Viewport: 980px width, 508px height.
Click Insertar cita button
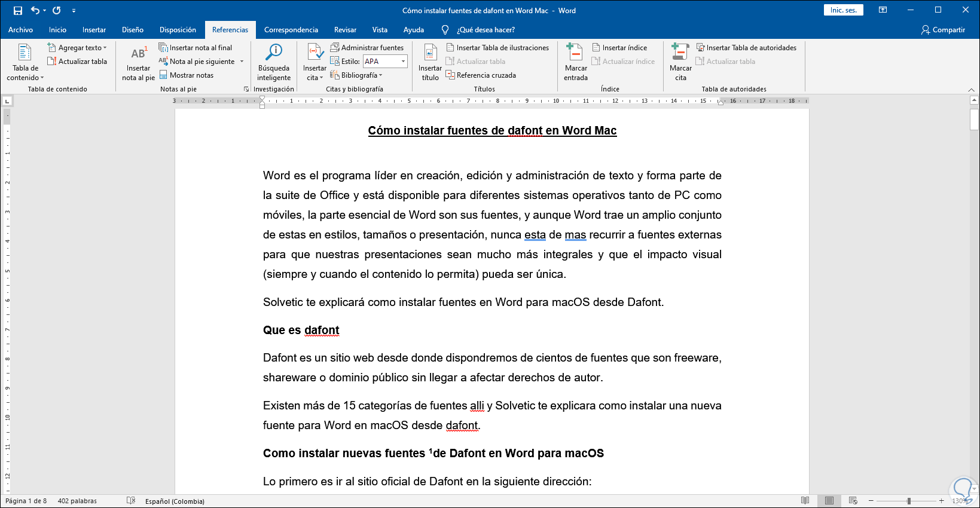pos(315,62)
